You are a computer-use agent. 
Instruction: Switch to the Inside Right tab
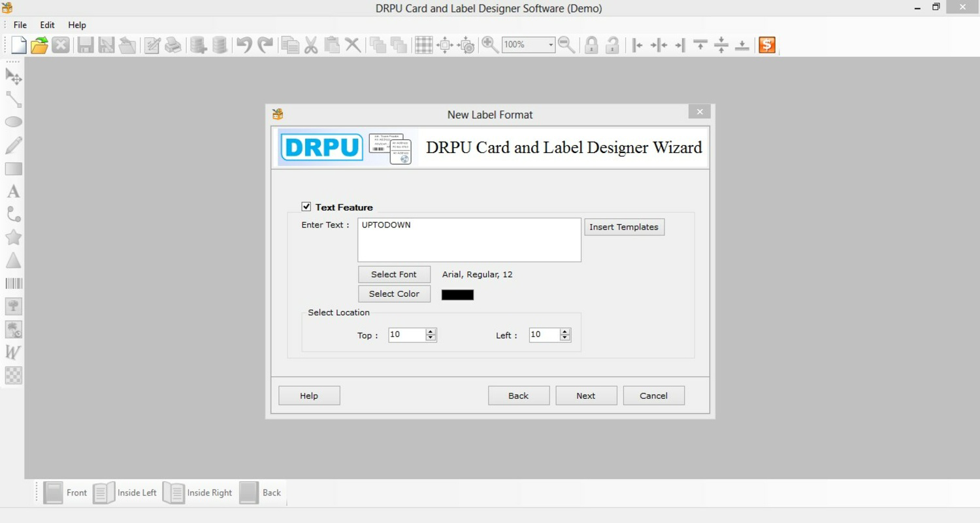tap(197, 493)
